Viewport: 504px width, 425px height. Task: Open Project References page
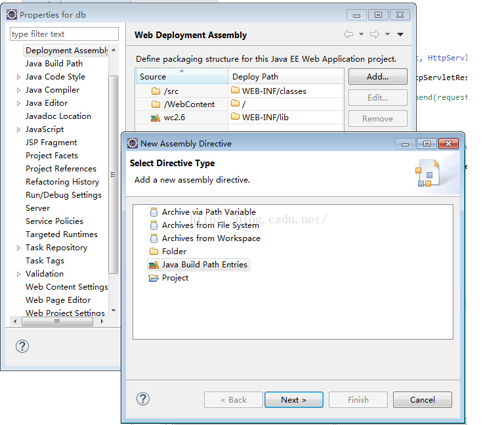click(x=61, y=169)
